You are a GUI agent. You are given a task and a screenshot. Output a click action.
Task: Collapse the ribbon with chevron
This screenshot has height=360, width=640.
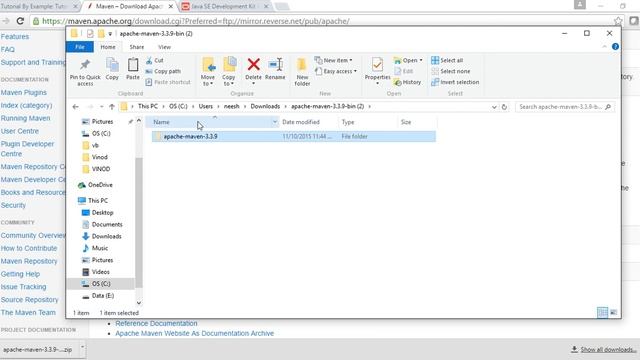[x=604, y=47]
